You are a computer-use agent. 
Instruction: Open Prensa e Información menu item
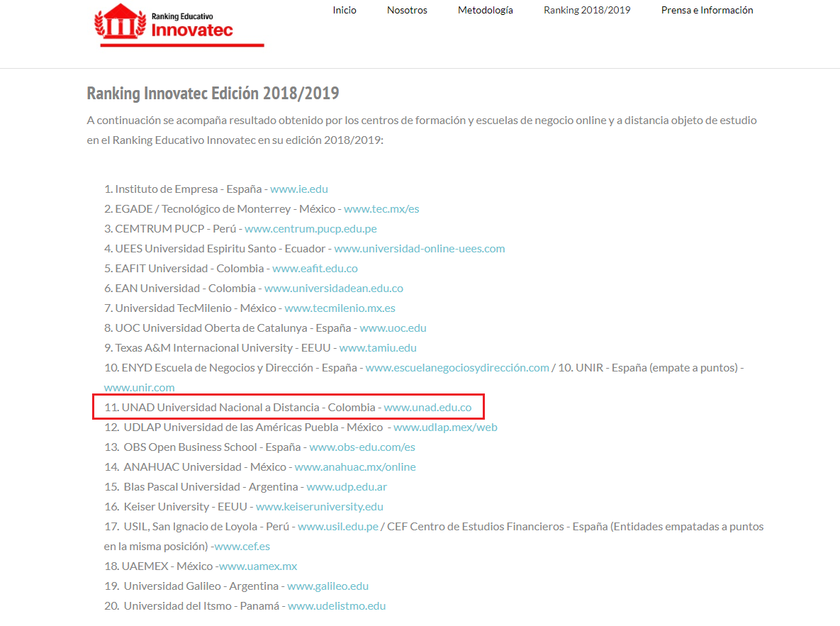click(x=707, y=10)
